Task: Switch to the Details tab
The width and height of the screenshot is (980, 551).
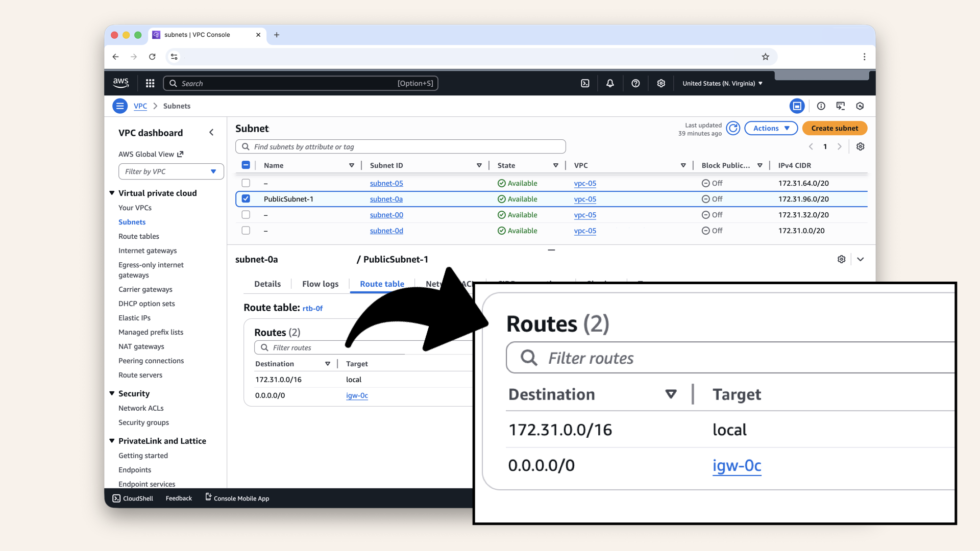Action: tap(267, 284)
